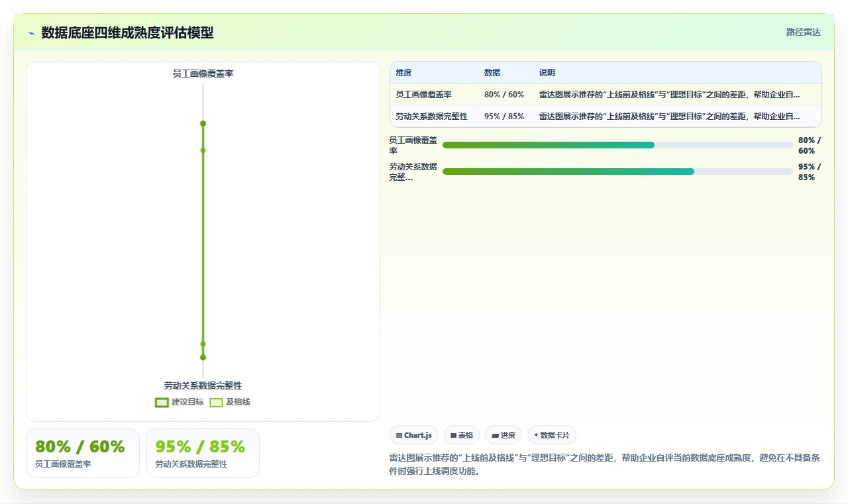Click the 劳动关系数据完整 progress bar
Screen dimensions: 848x504
pyautogui.click(x=617, y=172)
